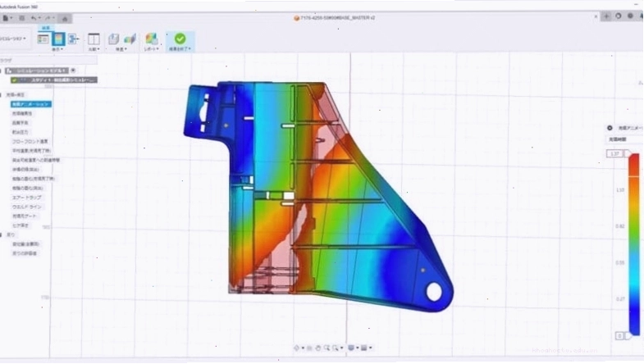The height and width of the screenshot is (364, 644).
Task: Show the エアートラップ air trap result
Action: pos(26,198)
